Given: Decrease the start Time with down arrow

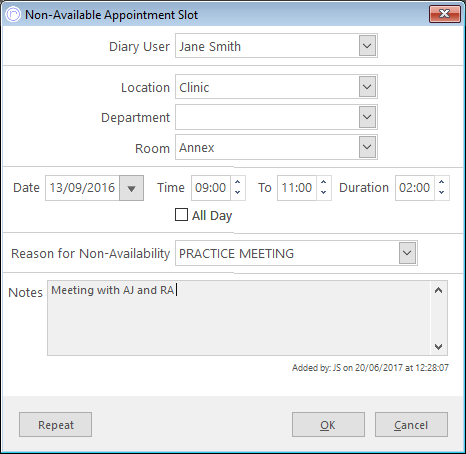Looking at the screenshot, I should tap(238, 192).
